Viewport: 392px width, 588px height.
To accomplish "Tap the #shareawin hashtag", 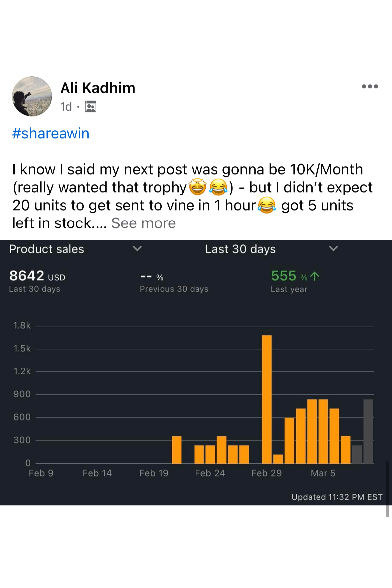I will click(51, 133).
